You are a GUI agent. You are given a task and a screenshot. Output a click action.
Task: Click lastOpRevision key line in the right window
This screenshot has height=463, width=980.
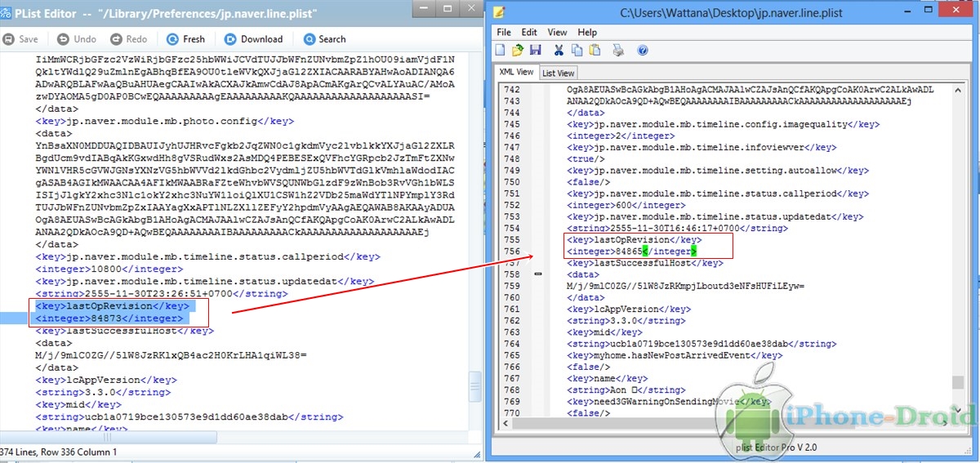click(x=635, y=240)
